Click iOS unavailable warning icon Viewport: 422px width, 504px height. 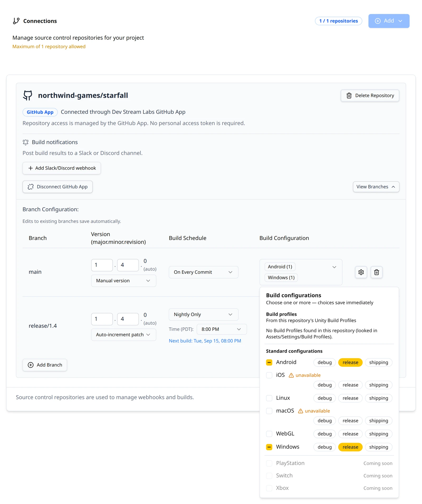click(x=291, y=375)
